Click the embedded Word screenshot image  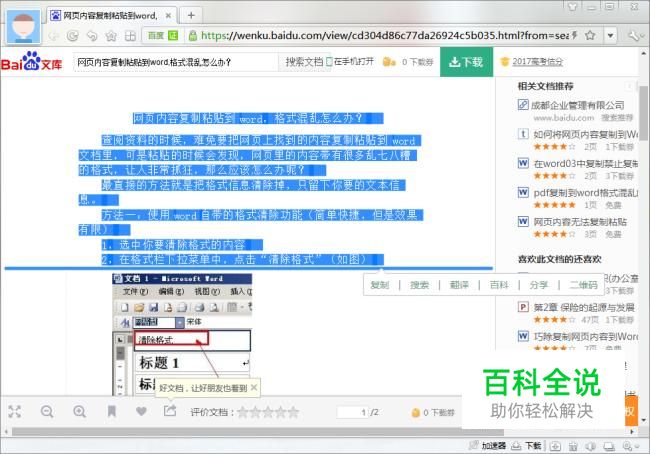tap(182, 334)
